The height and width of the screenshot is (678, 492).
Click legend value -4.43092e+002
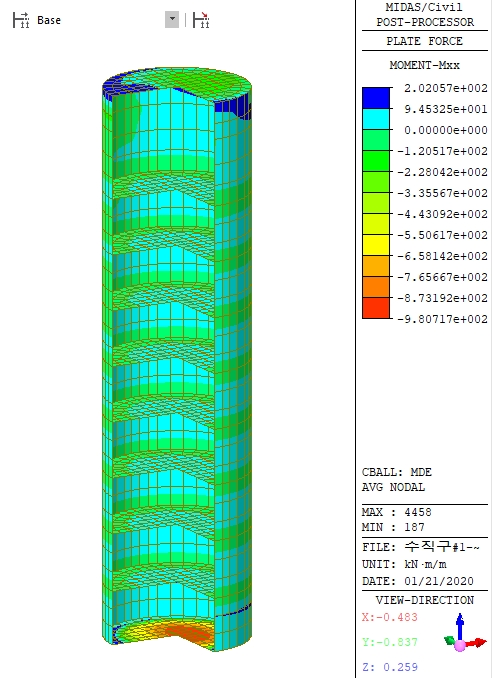pos(443,214)
